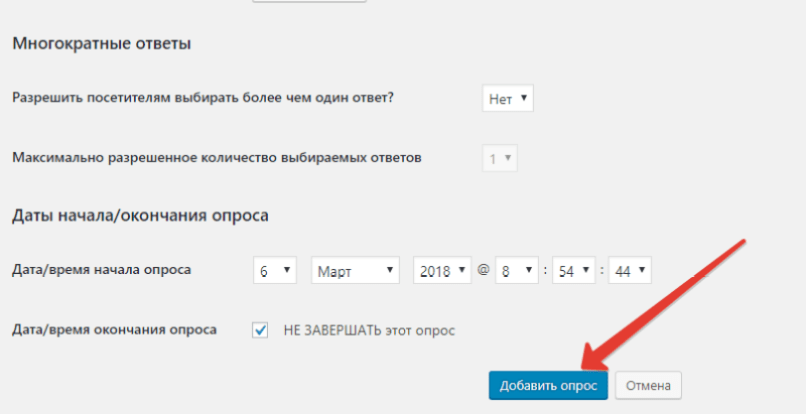
Task: Cancel with the "Отмена" button
Action: click(648, 385)
